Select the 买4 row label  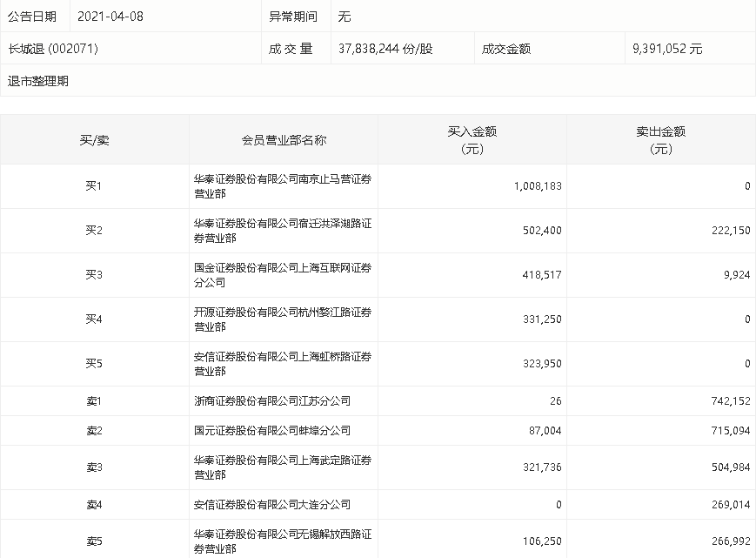94,319
